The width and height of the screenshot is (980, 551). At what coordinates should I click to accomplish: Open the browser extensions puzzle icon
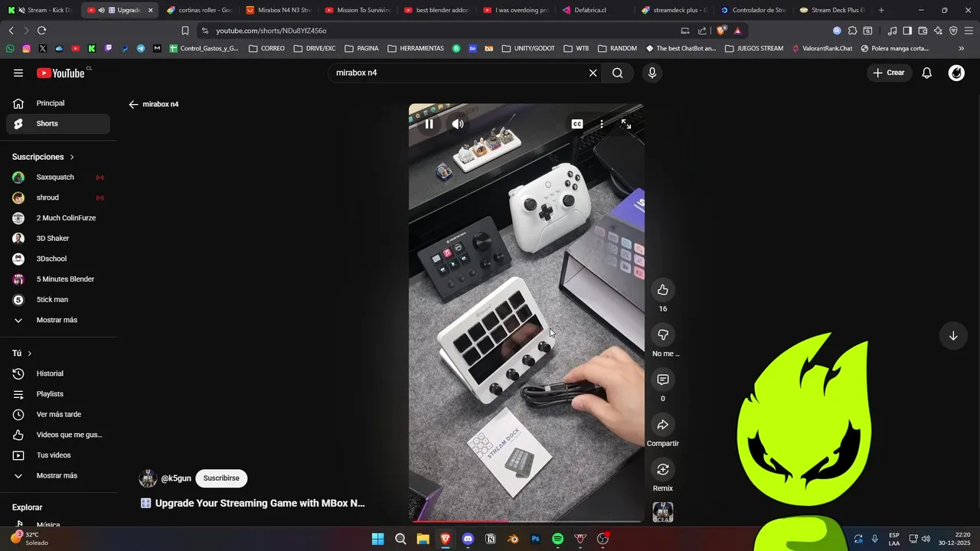[x=852, y=31]
